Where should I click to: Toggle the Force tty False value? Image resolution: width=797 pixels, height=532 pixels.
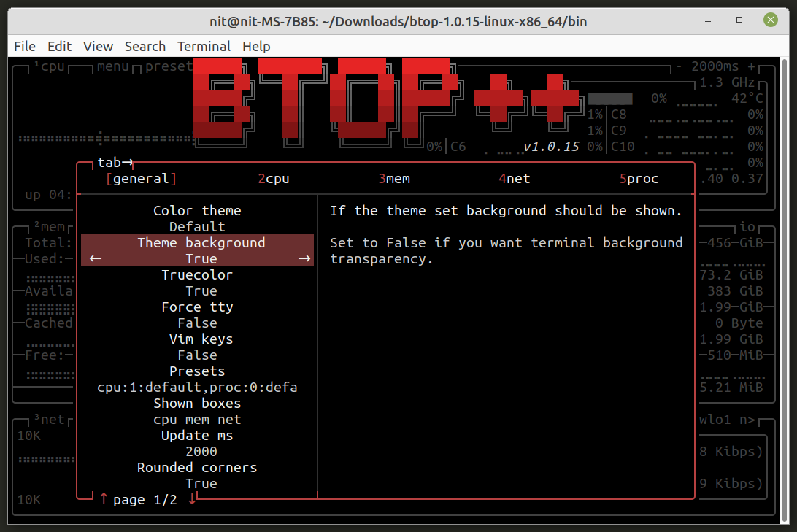click(197, 323)
